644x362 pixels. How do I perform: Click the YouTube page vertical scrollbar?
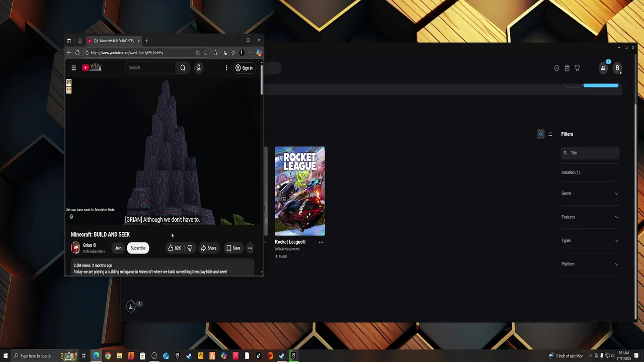[262, 80]
